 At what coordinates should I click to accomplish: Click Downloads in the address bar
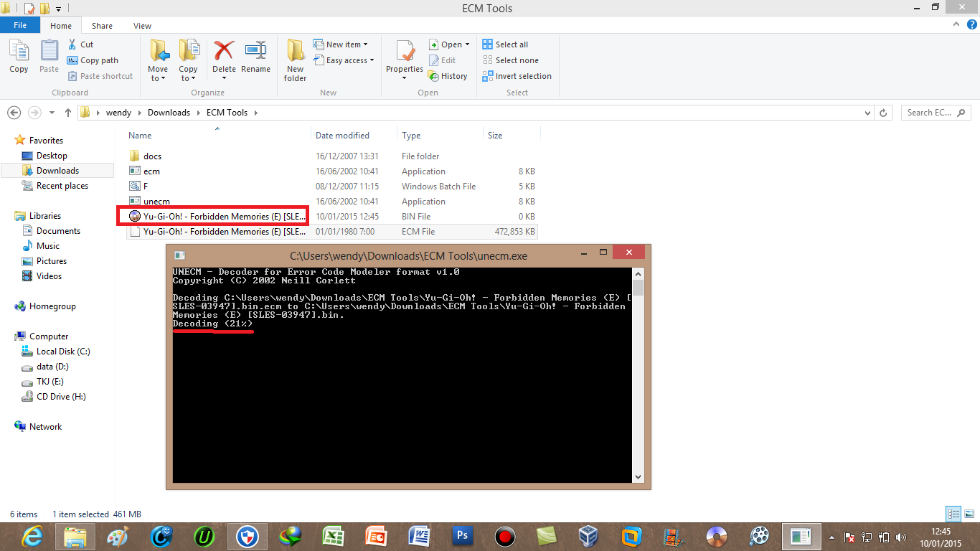tap(169, 113)
